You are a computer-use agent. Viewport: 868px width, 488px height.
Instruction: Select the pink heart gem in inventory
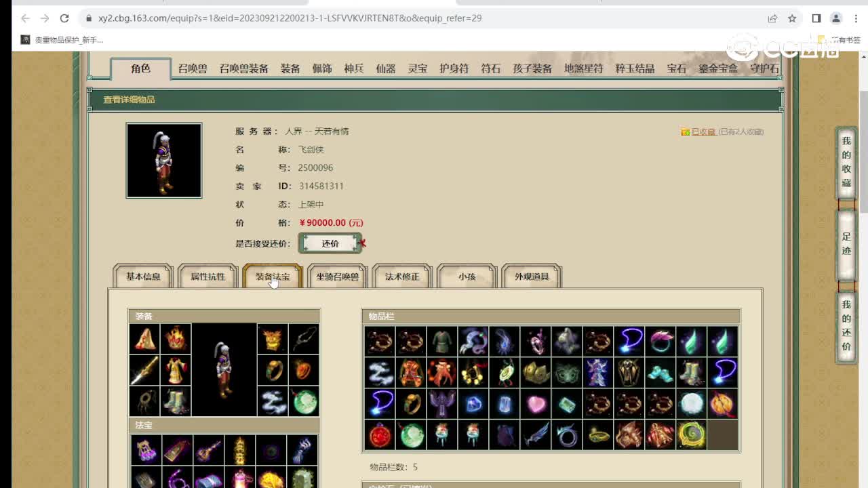[536, 403]
